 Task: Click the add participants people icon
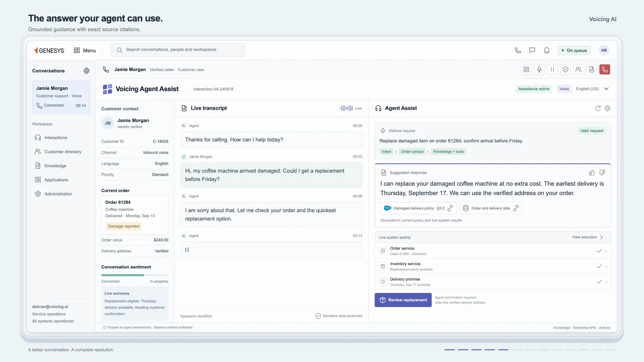tap(579, 69)
